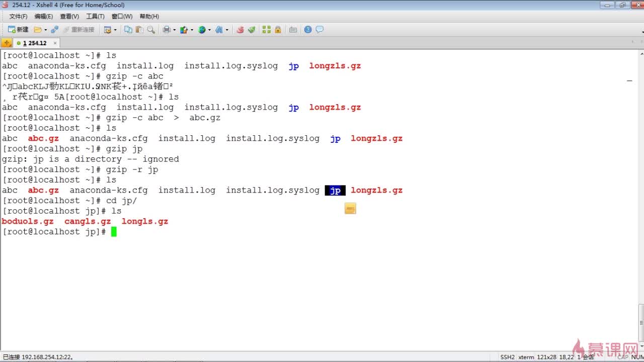This screenshot has width=644, height=362.
Task: Click 'cangls.gz' in the terminal output
Action: (88, 222)
